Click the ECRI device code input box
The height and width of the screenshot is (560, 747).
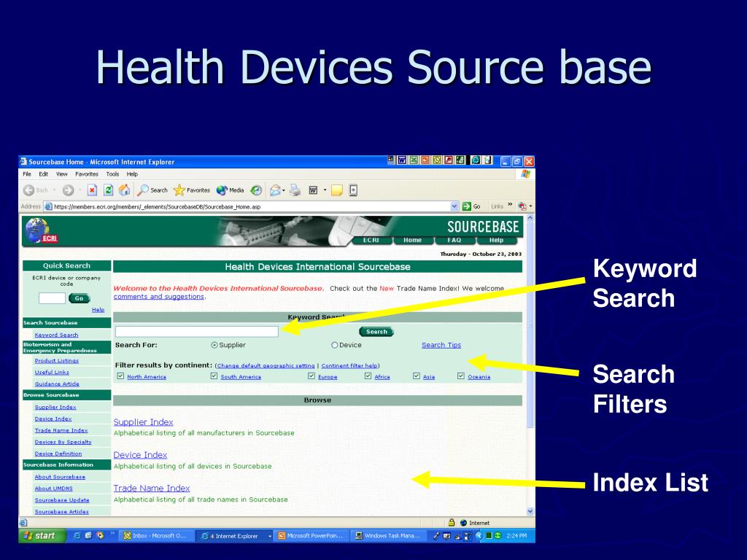pyautogui.click(x=52, y=298)
